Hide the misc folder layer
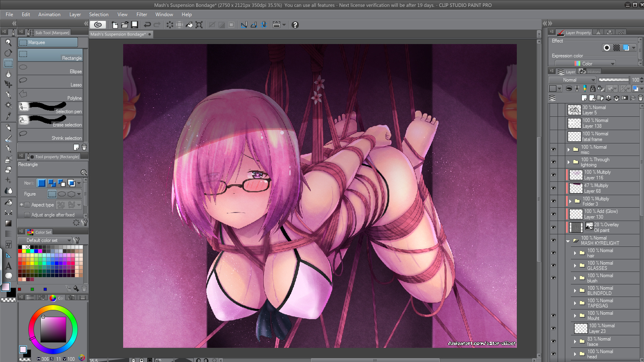The width and height of the screenshot is (644, 362). click(553, 149)
